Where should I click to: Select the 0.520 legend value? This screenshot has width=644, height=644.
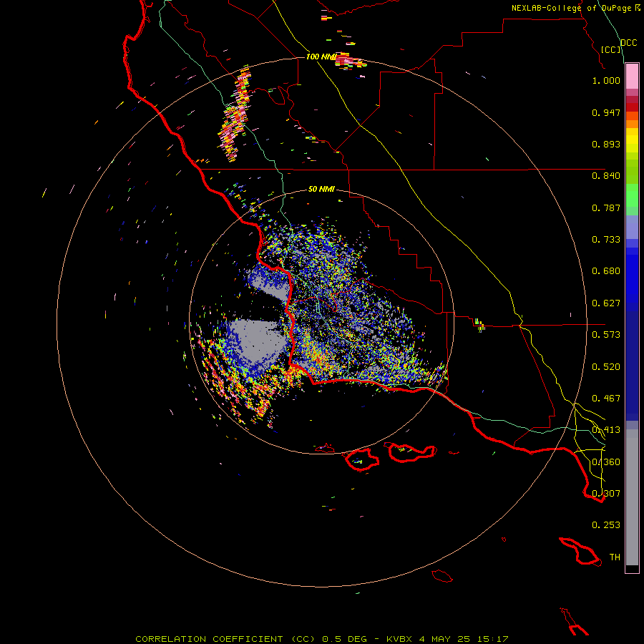pyautogui.click(x=606, y=367)
